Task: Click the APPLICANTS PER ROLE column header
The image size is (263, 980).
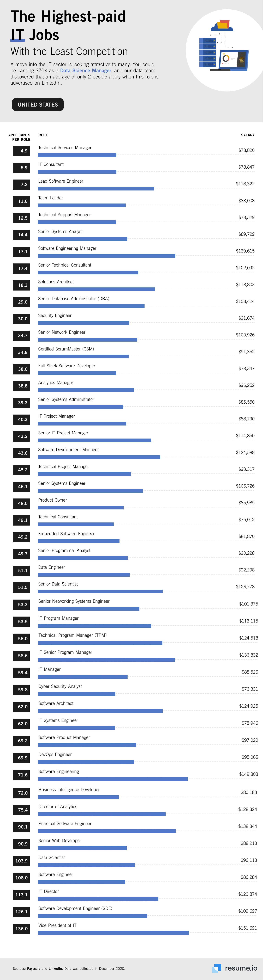Action: pyautogui.click(x=19, y=137)
